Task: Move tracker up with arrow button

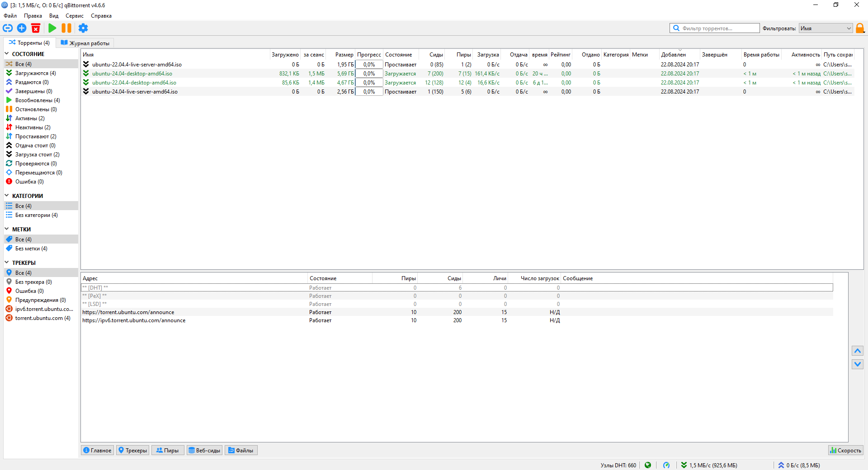Action: tap(858, 351)
